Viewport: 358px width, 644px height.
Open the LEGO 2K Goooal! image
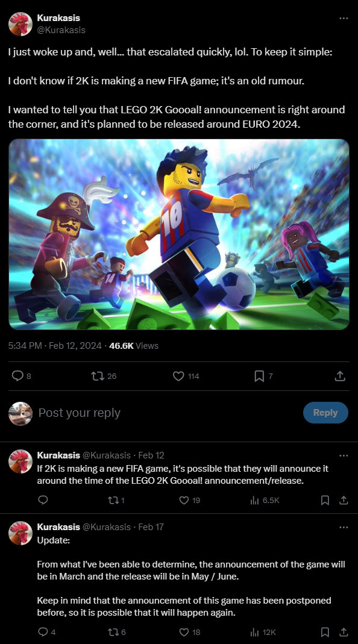(x=179, y=235)
